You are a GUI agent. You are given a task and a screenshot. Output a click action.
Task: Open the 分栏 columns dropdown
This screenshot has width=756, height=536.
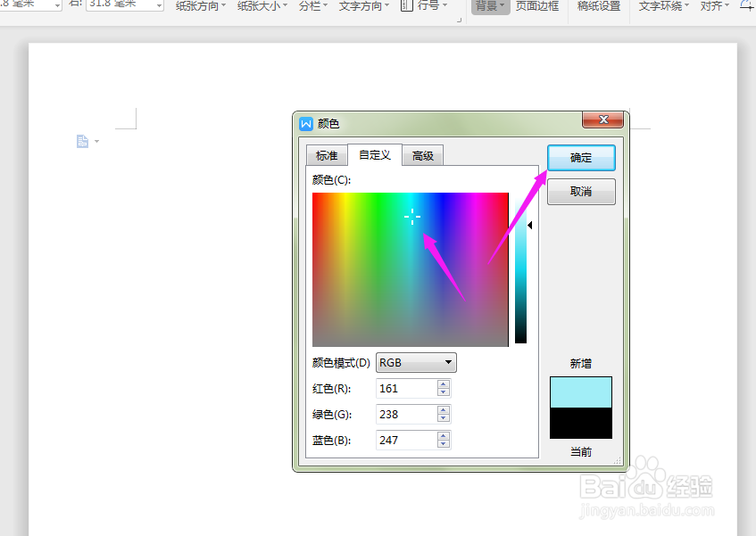pos(313,6)
